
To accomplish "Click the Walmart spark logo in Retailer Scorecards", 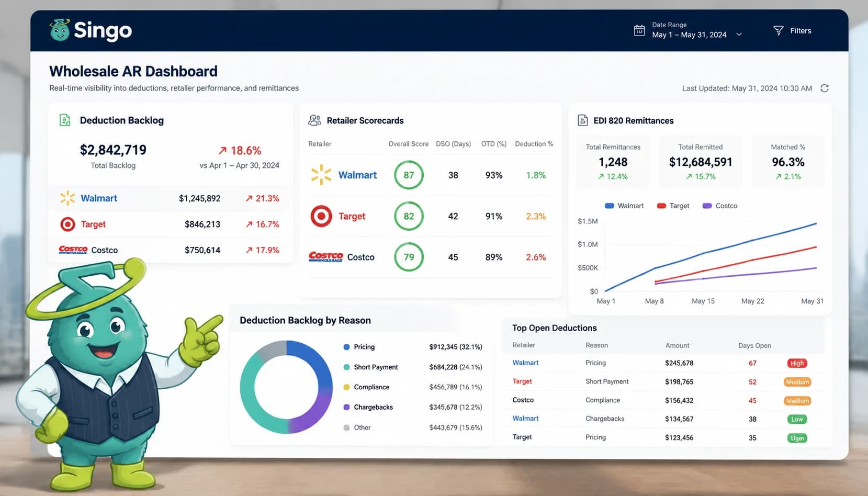I will pyautogui.click(x=321, y=175).
